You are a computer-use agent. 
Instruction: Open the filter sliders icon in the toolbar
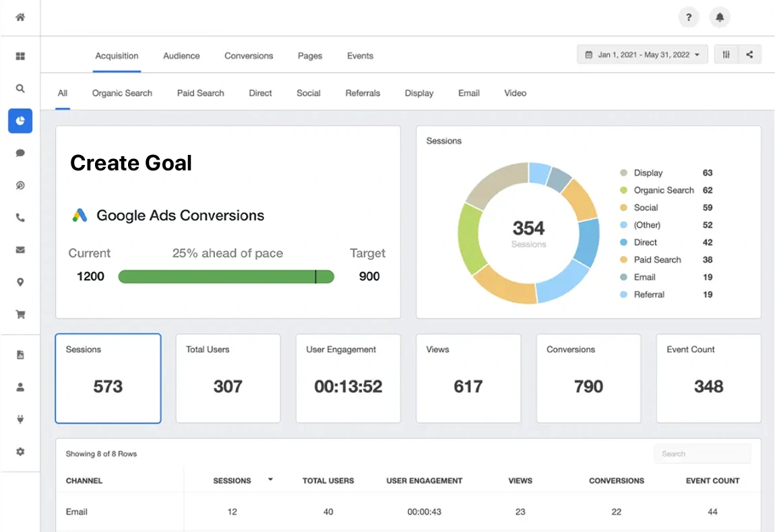pos(726,55)
